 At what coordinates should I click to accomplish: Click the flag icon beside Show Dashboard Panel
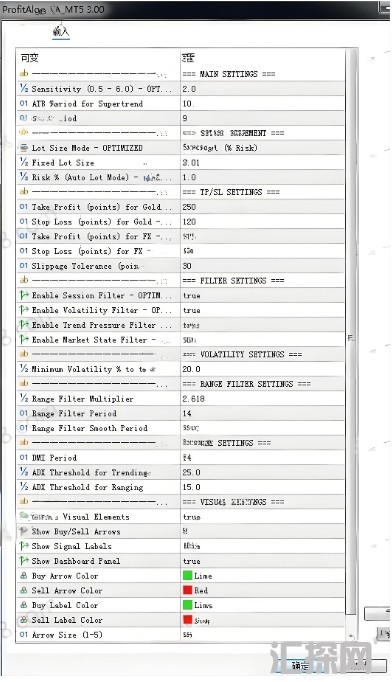pyautogui.click(x=24, y=561)
